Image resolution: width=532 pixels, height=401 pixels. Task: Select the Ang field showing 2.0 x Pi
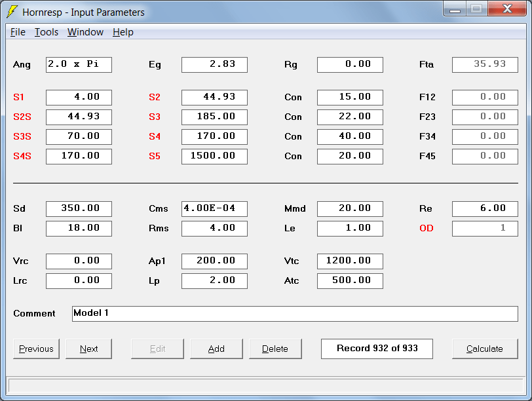(x=79, y=64)
